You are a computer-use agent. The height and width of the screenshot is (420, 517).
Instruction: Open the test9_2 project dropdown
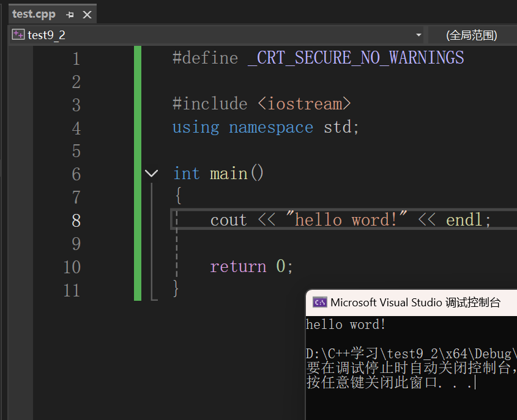point(418,35)
